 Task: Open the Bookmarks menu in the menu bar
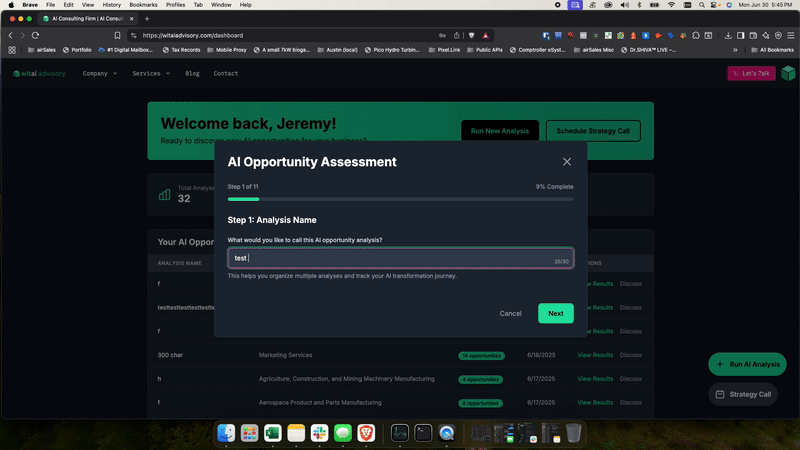pyautogui.click(x=143, y=5)
